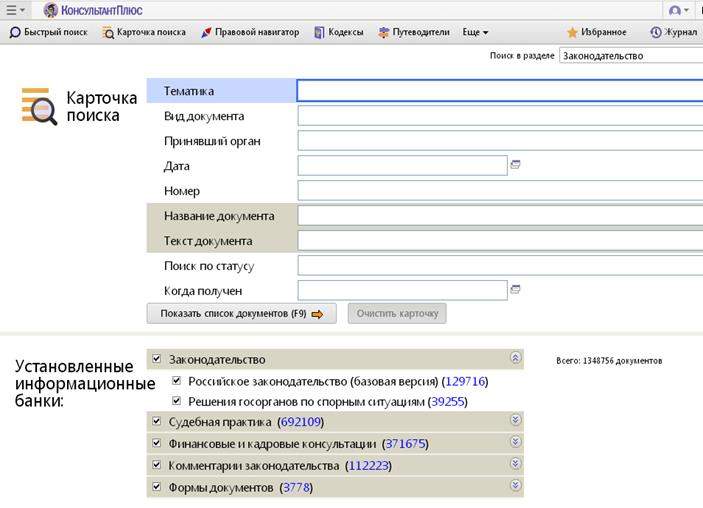Screen dimensions: 703x508
Task: Open the hamburger main menu icon
Action: pyautogui.click(x=14, y=10)
